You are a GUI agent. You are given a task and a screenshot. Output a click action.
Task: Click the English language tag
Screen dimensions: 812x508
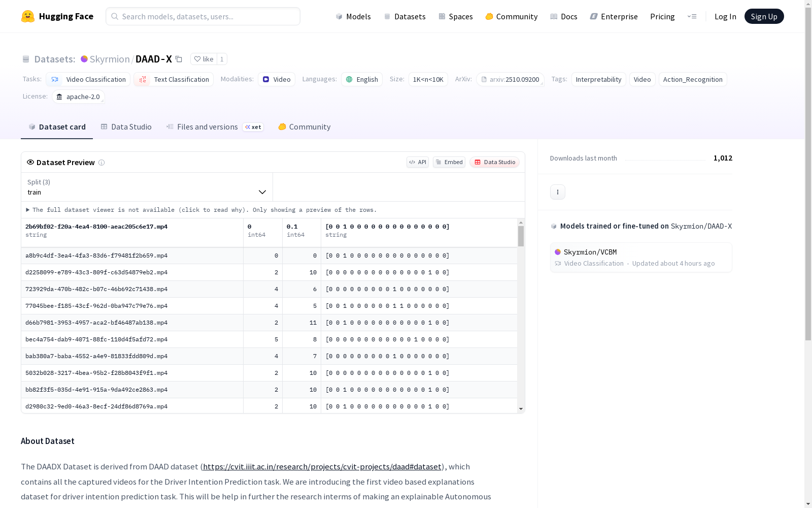click(362, 79)
